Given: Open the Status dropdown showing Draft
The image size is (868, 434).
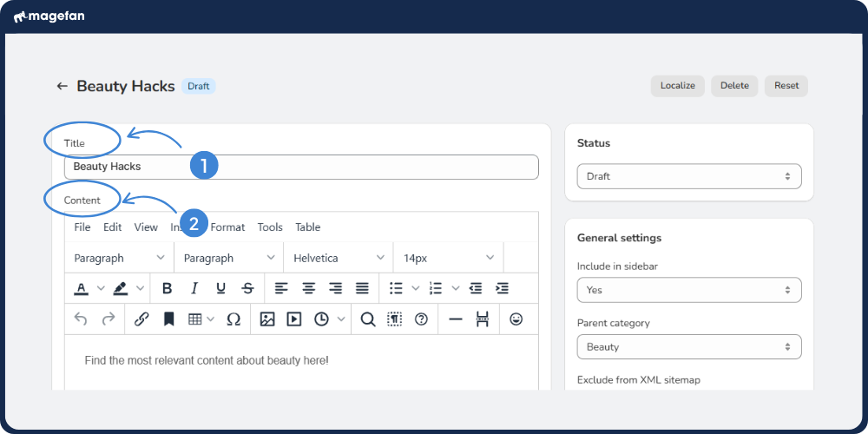Looking at the screenshot, I should [x=689, y=176].
